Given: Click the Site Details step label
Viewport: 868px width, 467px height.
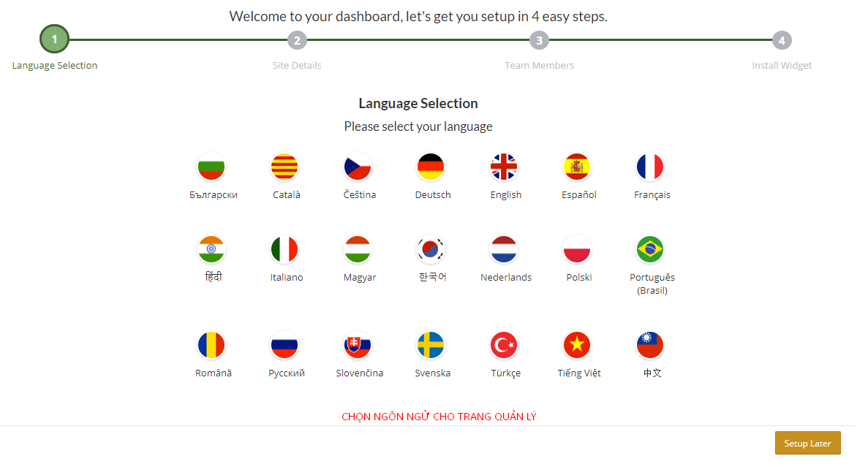Looking at the screenshot, I should (x=297, y=65).
